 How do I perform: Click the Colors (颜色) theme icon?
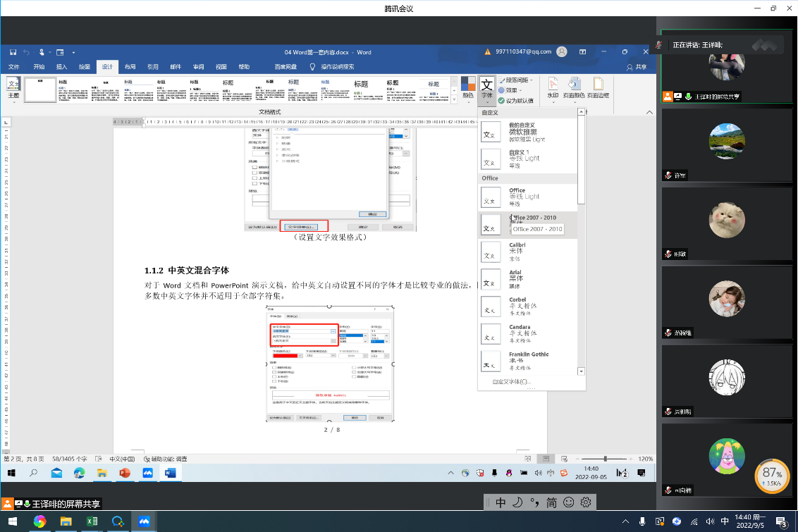[x=467, y=87]
